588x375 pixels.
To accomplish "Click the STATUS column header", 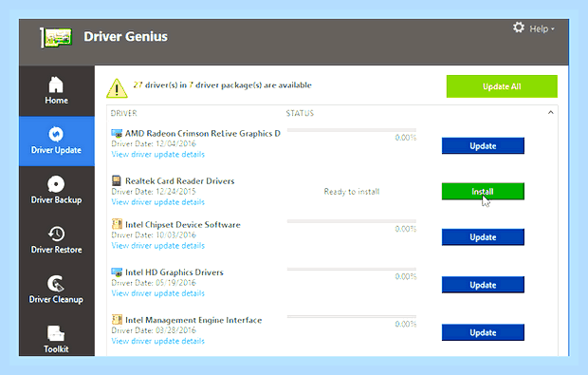I will click(300, 113).
